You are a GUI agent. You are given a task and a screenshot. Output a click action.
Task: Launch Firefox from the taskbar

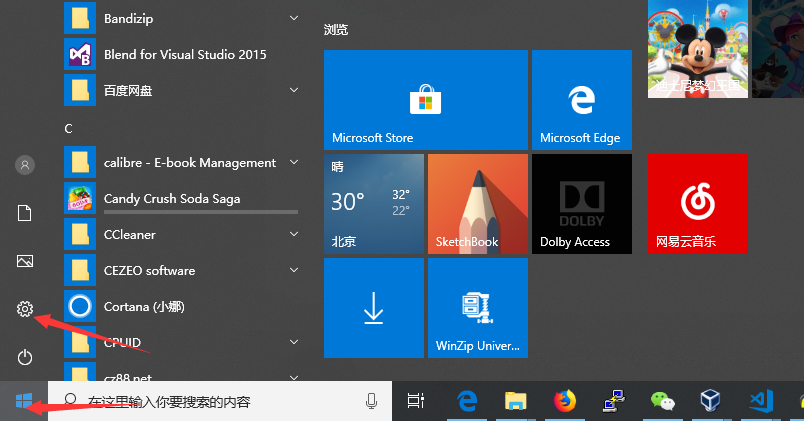[x=565, y=401]
